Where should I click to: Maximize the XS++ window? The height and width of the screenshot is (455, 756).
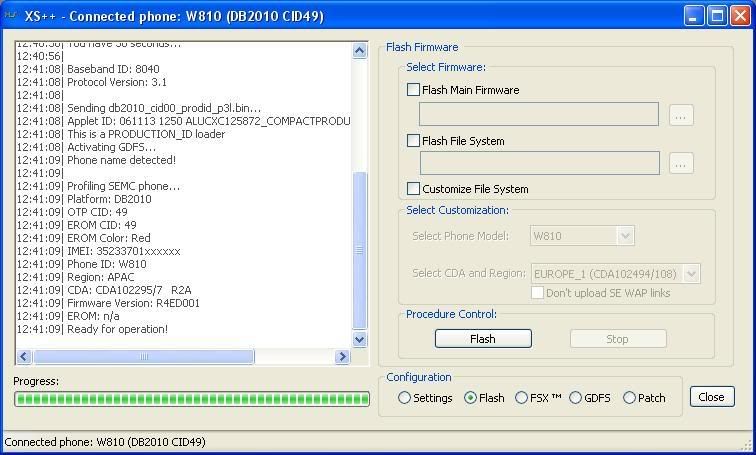tap(717, 16)
